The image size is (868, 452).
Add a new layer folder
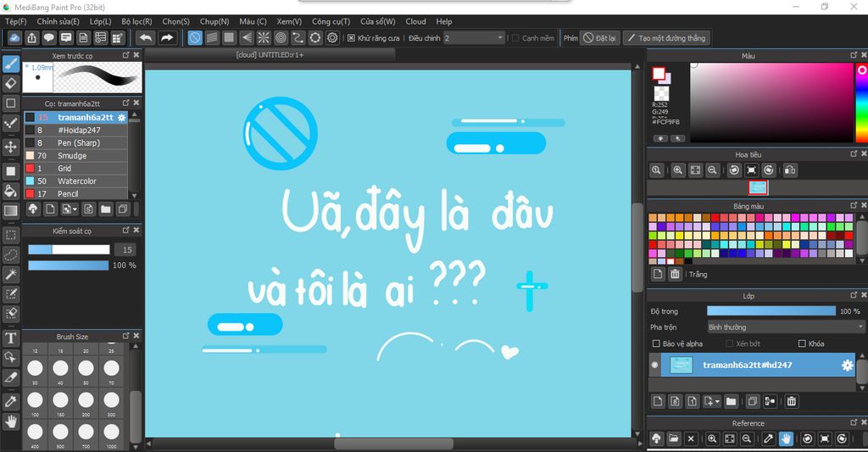[731, 401]
